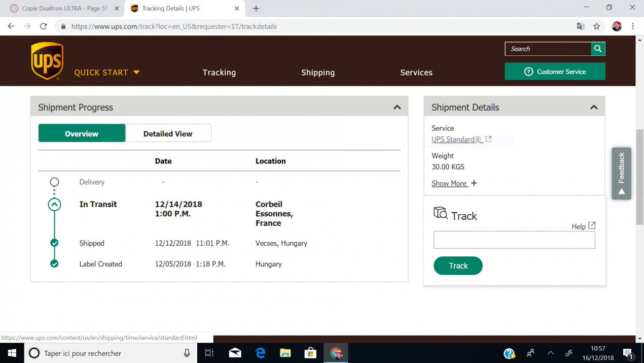Open the People icon in system tray
Viewport: 644px width, 363px height.
pyautogui.click(x=530, y=353)
